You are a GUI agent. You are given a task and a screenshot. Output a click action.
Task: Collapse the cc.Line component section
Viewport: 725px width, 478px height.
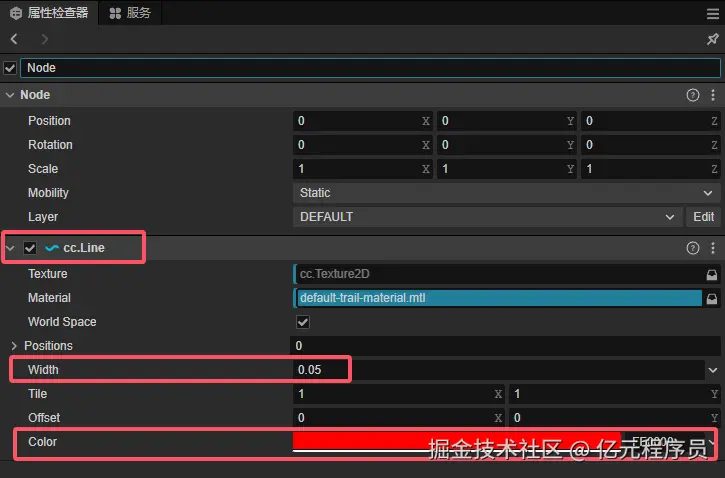pyautogui.click(x=10, y=248)
